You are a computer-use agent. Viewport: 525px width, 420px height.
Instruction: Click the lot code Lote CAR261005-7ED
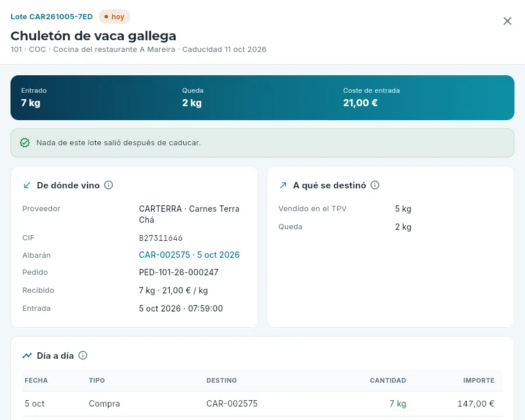pyautogui.click(x=51, y=17)
